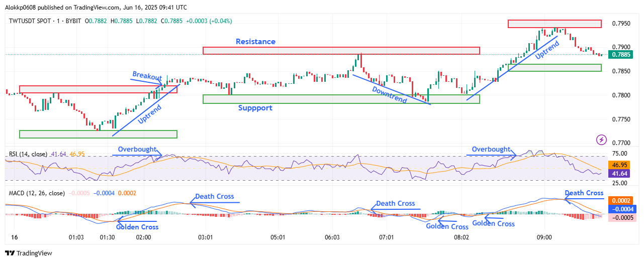This screenshot has width=644, height=262.
Task: Click the 0.7850 price axis label
Action: [x=622, y=71]
